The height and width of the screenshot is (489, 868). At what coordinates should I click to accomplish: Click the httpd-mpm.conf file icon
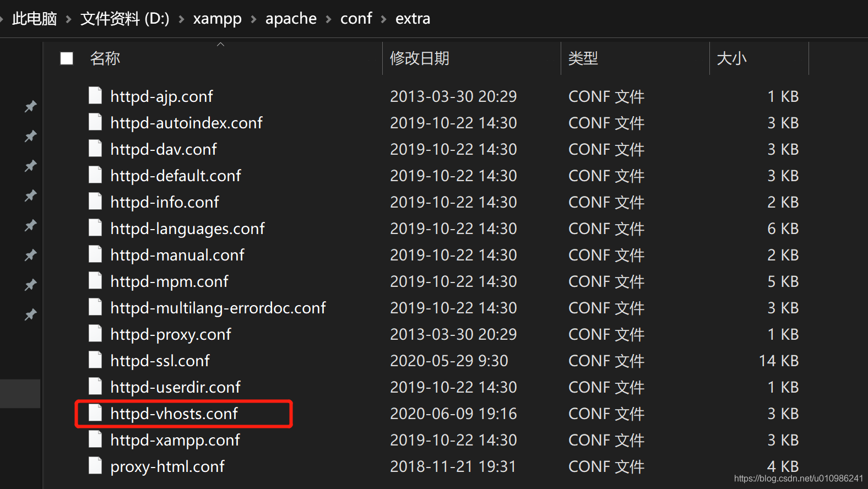(x=95, y=280)
